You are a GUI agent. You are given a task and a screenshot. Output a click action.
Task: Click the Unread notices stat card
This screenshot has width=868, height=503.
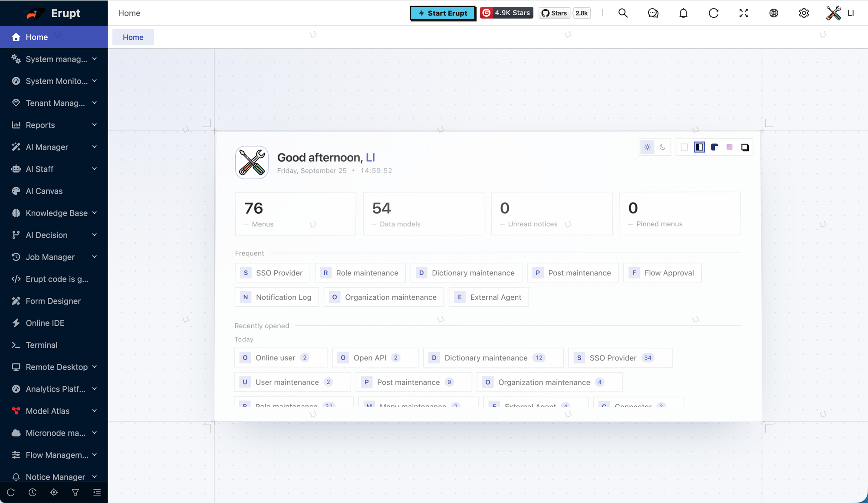coord(552,213)
